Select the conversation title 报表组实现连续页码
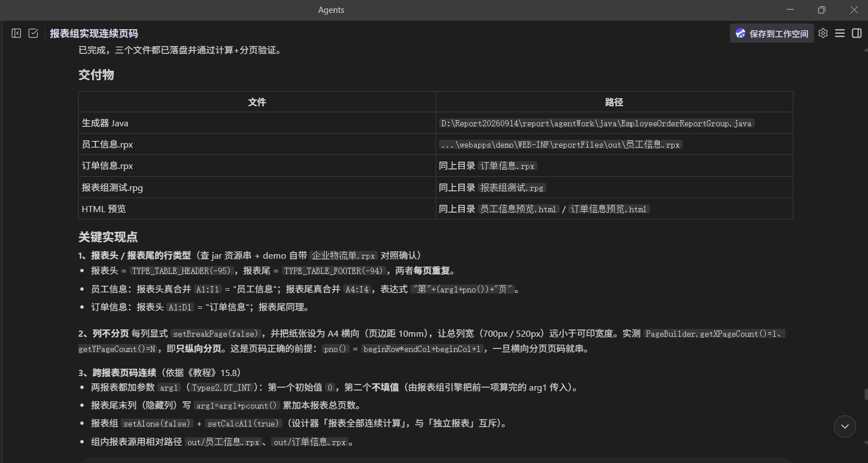This screenshot has width=868, height=463. pyautogui.click(x=94, y=33)
